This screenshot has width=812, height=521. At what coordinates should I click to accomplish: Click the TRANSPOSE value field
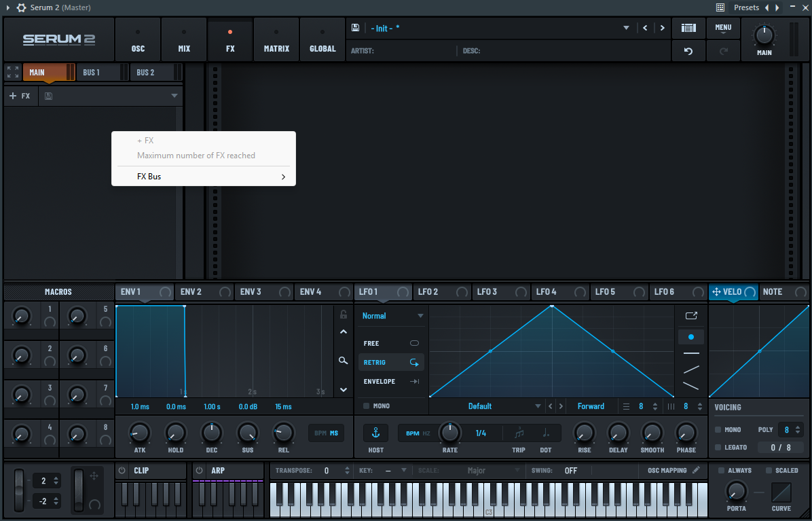point(327,471)
